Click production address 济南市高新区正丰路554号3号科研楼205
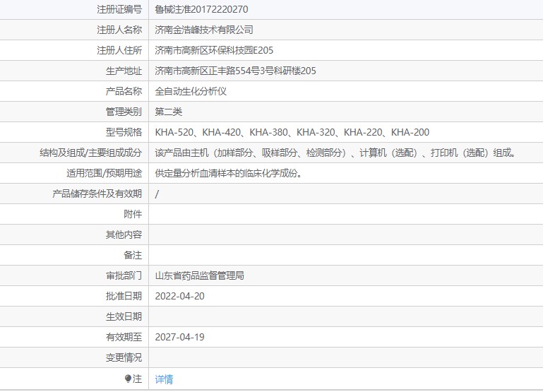The width and height of the screenshot is (543, 392). coord(235,71)
